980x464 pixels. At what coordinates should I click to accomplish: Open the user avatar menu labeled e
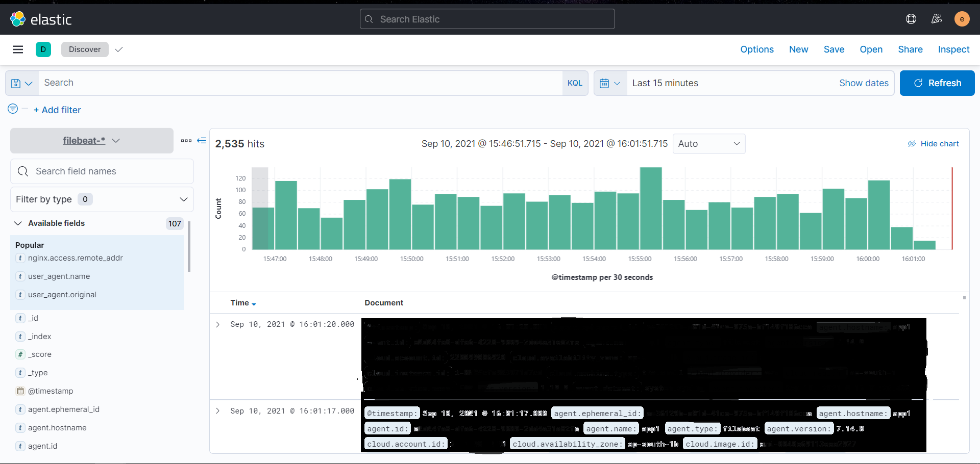pos(962,19)
